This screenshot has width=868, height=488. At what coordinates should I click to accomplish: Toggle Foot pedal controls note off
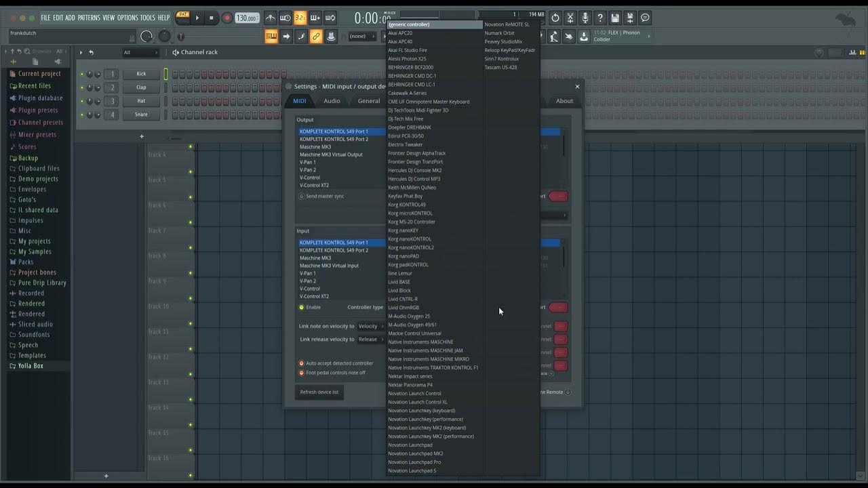302,373
